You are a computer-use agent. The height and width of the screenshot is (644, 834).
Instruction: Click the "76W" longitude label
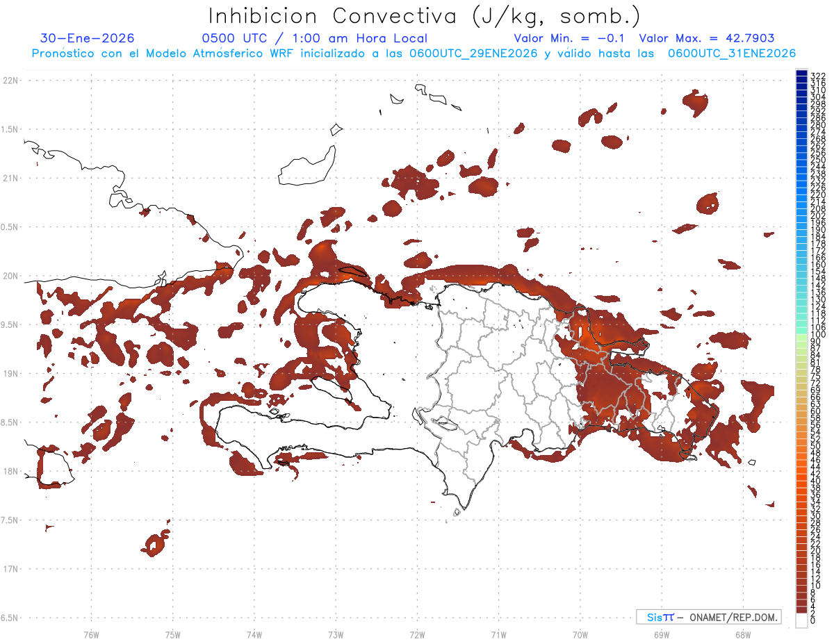click(x=91, y=634)
